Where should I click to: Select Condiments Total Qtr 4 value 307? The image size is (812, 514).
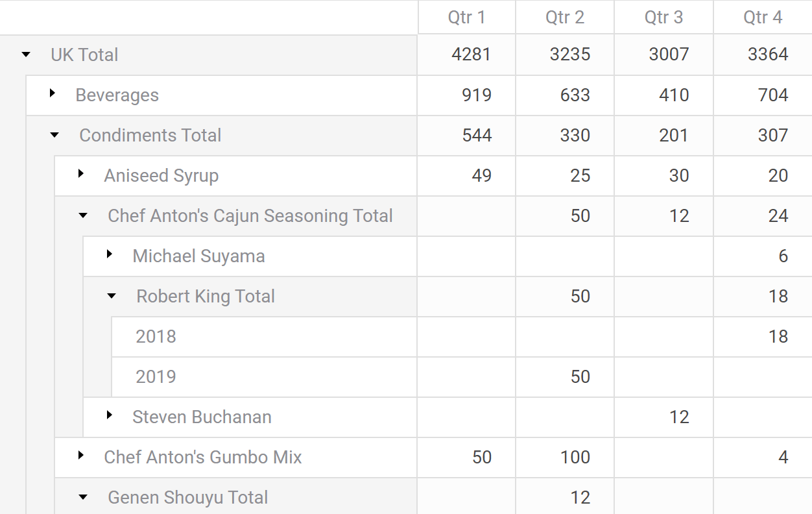pos(772,136)
